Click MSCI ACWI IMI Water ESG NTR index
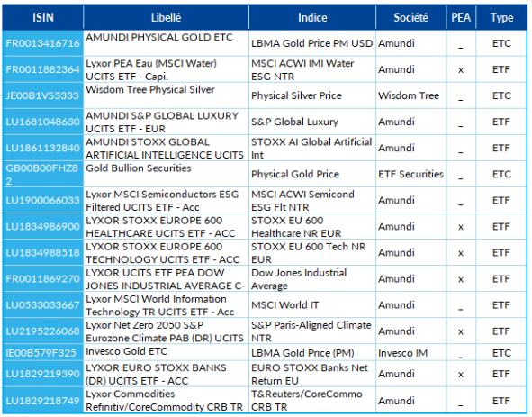The width and height of the screenshot is (532, 417). point(302,70)
